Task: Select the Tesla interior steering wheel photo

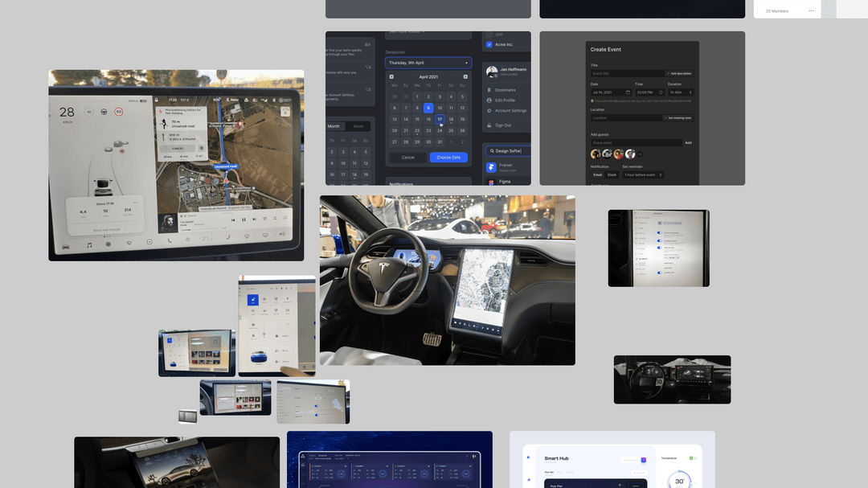Action: pos(448,281)
